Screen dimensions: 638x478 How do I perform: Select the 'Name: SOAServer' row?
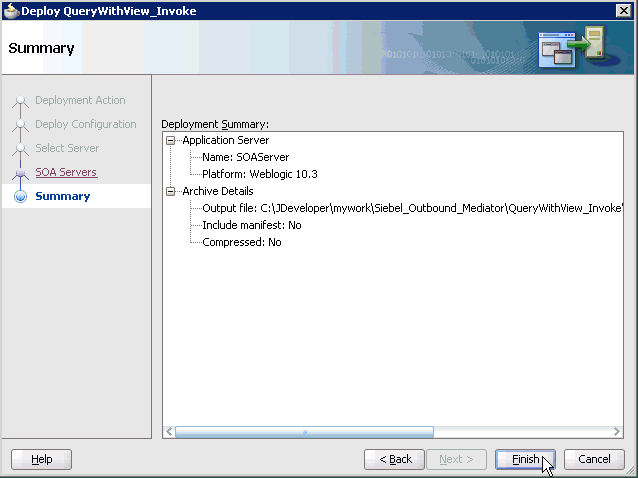(x=245, y=157)
